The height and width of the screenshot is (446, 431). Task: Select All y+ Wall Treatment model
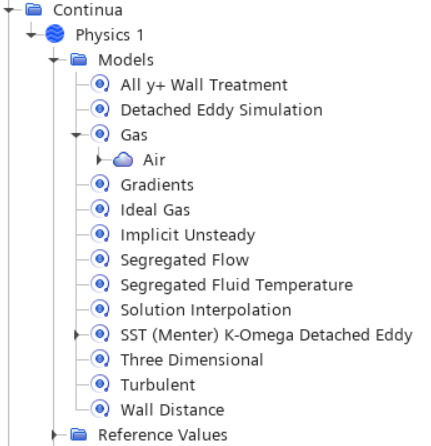point(204,85)
